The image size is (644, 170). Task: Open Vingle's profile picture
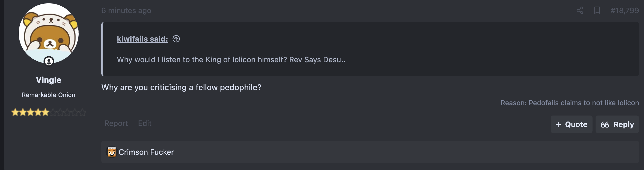[48, 33]
